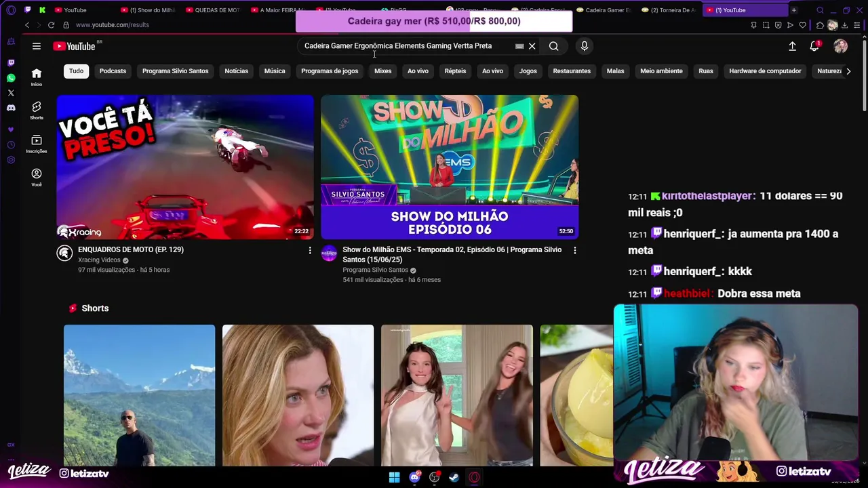The height and width of the screenshot is (488, 868).
Task: Go back with the browser back arrow
Action: pos(27,25)
